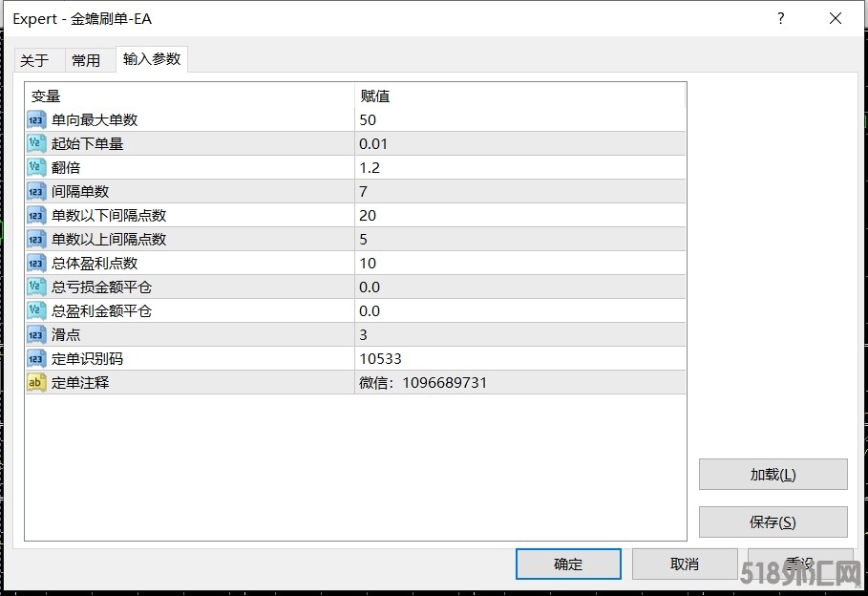Click the 定单注释 variable name

pyautogui.click(x=80, y=382)
